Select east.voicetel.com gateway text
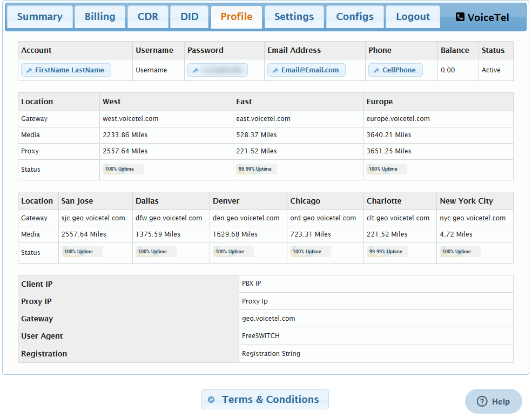532x418 pixels. 263,119
